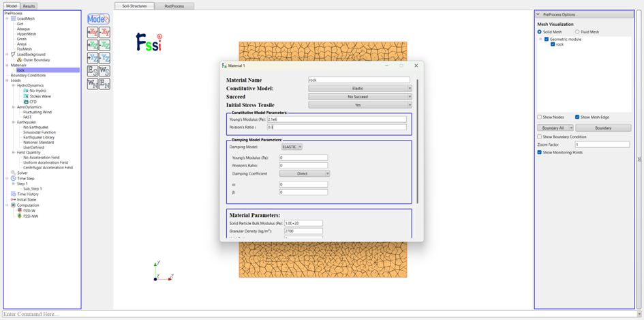The width and height of the screenshot is (644, 320).
Task: Click the Young's Modulus 2.1e6 field
Action: pos(337,119)
